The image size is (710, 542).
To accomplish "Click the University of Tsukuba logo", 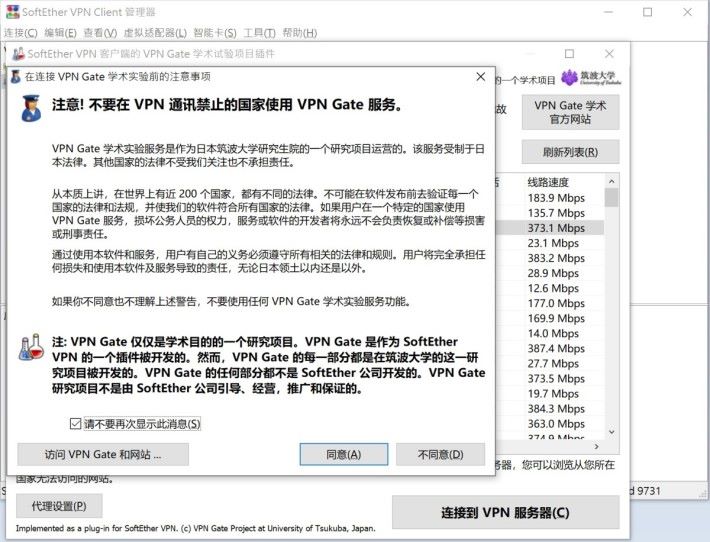I will click(x=591, y=77).
